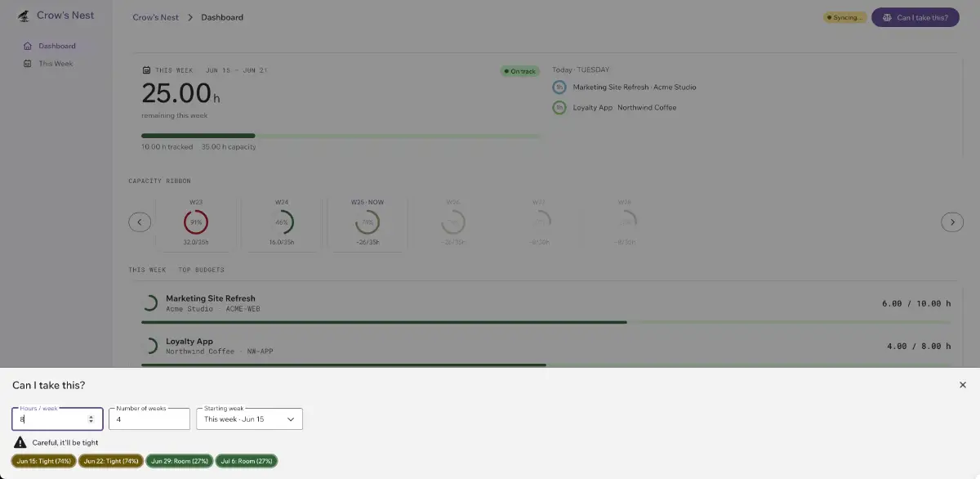Click the 1h ring icon for Marketing Site Refresh
This screenshot has width=980, height=479.
pos(559,87)
